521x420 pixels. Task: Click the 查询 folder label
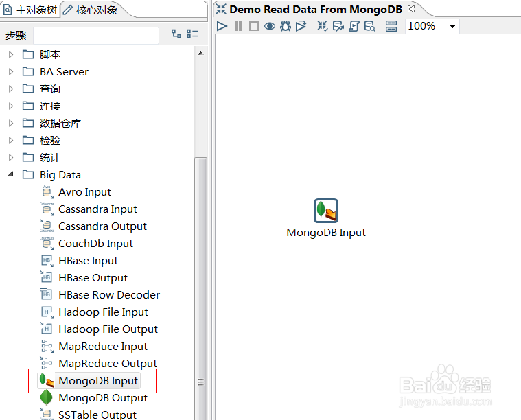(50, 89)
